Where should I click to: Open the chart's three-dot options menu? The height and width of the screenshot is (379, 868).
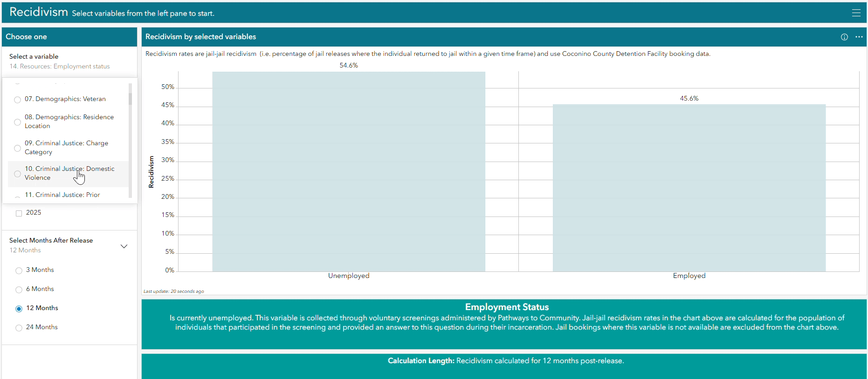coord(859,37)
